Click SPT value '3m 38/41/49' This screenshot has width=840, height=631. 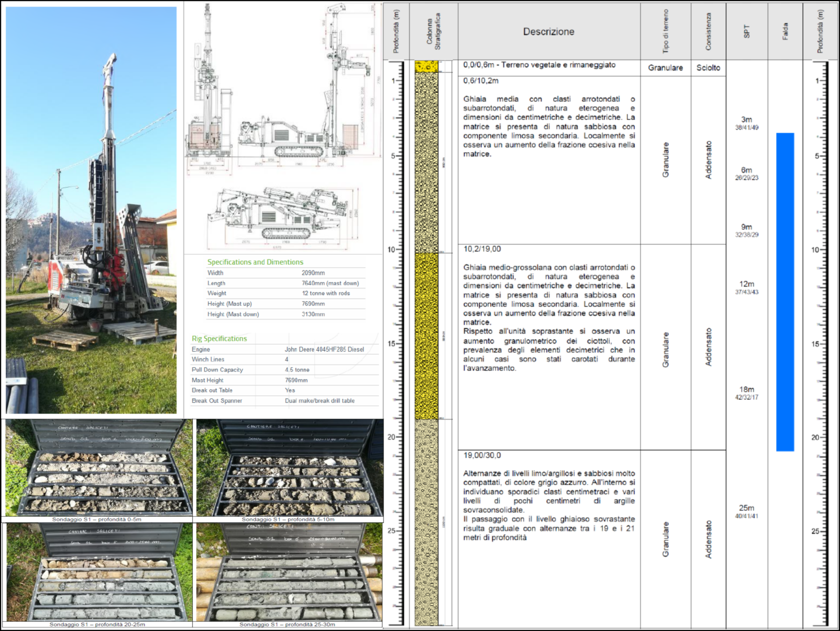(x=747, y=123)
